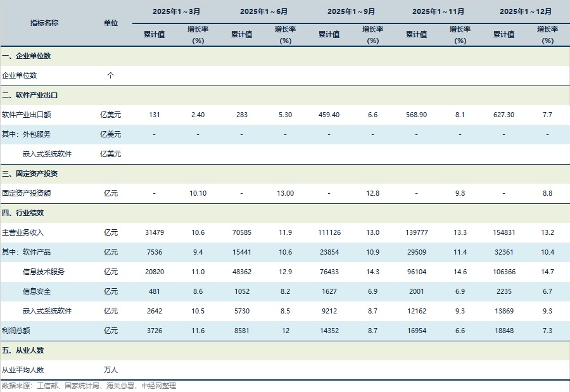570x392 pixels.
Task: Select the 单位 header cell
Action: [110, 23]
